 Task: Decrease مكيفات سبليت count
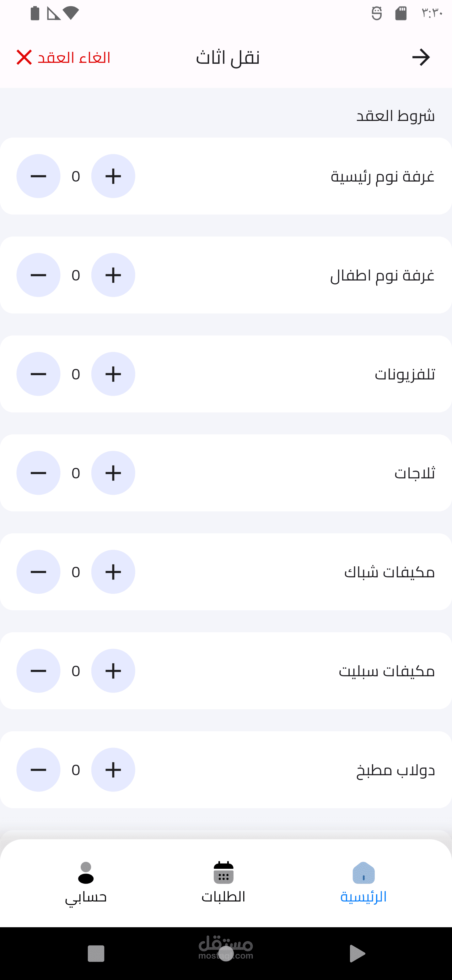point(38,671)
